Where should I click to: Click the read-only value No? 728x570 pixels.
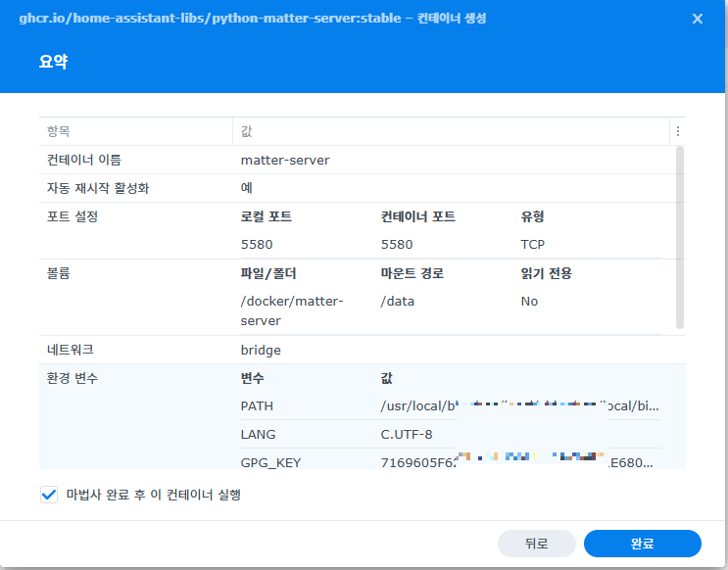(x=529, y=302)
